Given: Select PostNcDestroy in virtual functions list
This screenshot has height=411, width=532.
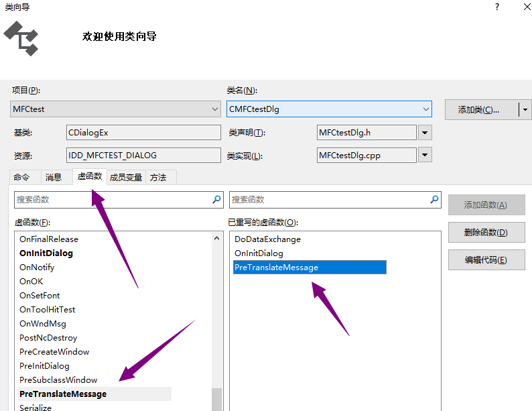Looking at the screenshot, I should 48,338.
